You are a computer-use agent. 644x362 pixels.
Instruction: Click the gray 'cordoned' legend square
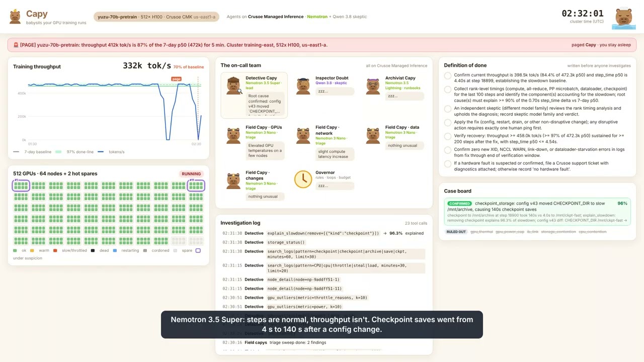click(x=145, y=250)
